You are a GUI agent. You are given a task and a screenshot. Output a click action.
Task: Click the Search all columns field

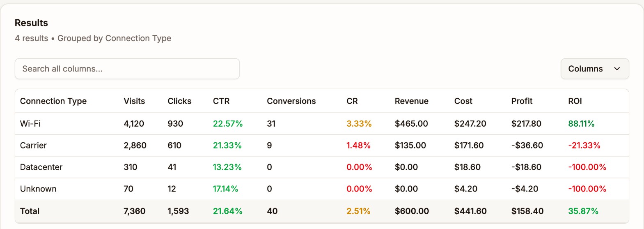(127, 69)
